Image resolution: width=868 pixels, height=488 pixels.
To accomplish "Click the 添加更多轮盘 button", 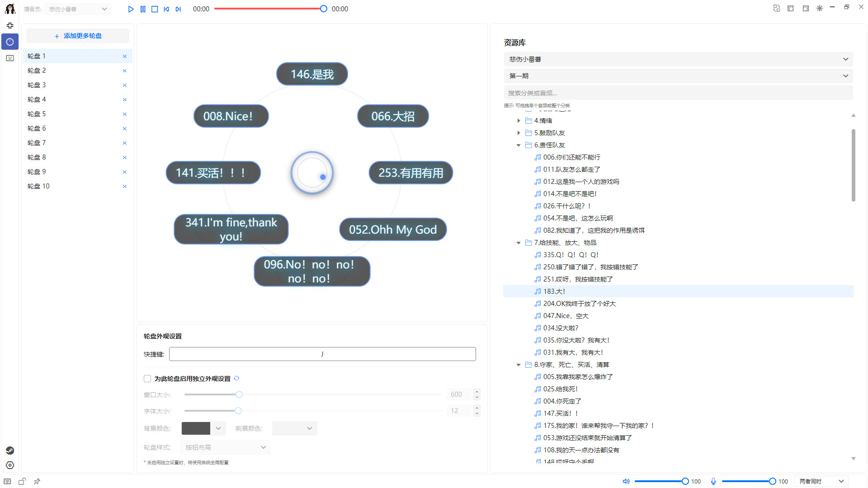I will point(78,36).
